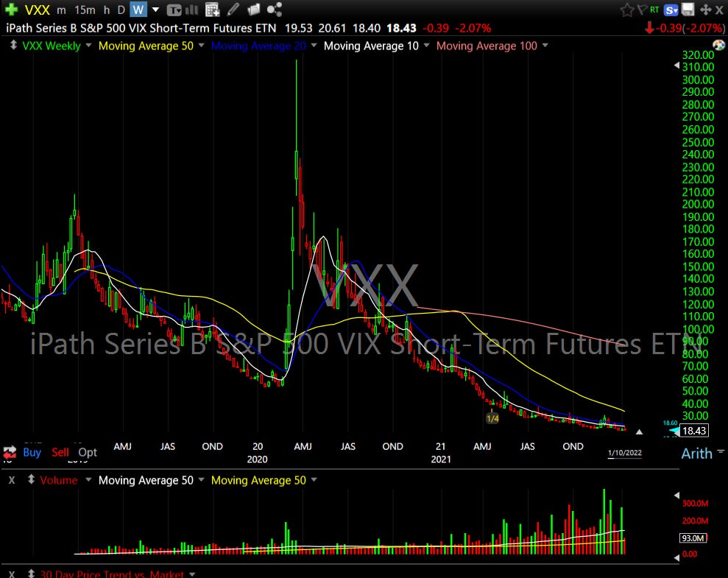Click the company name iPath Series B text
The image size is (728, 578).
click(141, 28)
